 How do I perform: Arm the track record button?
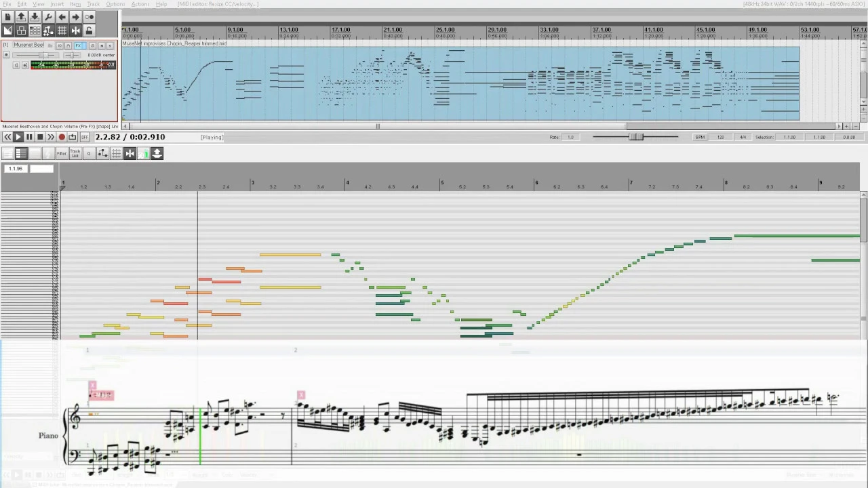pyautogui.click(x=6, y=54)
